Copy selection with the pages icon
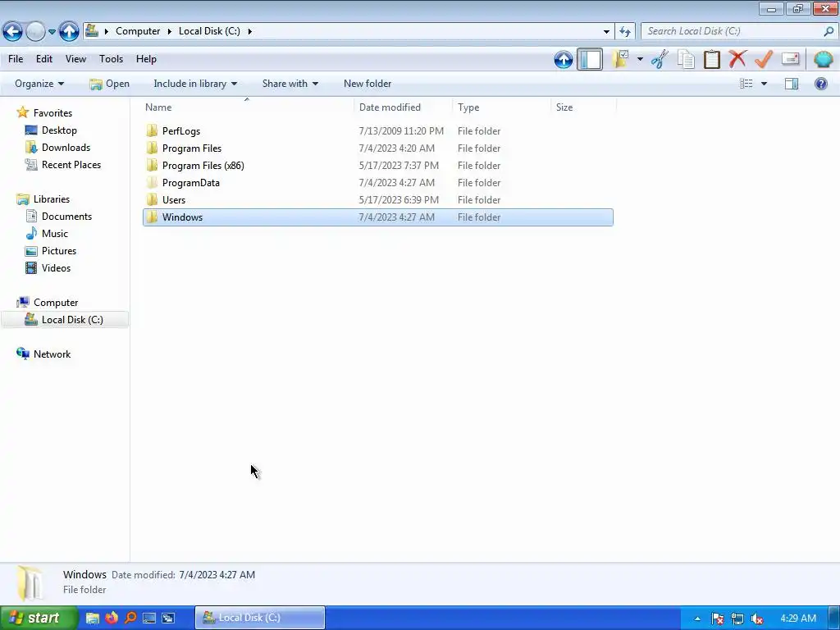The width and height of the screenshot is (840, 630). (686, 59)
